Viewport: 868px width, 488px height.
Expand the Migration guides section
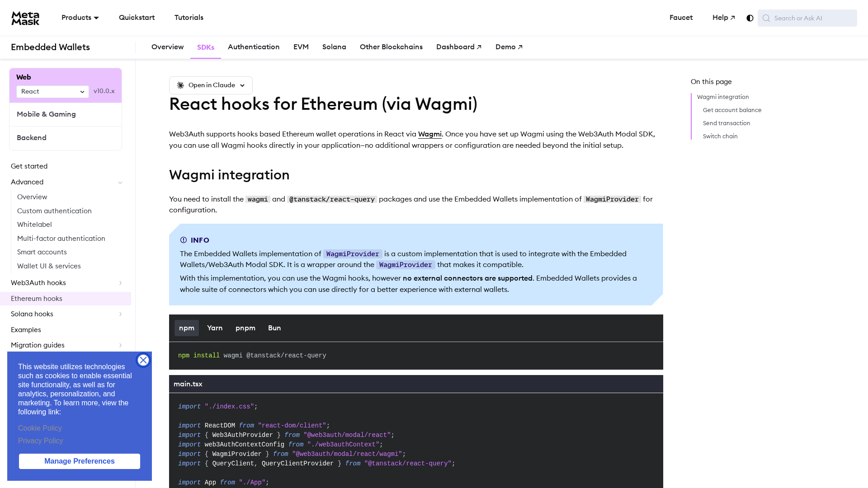point(120,345)
